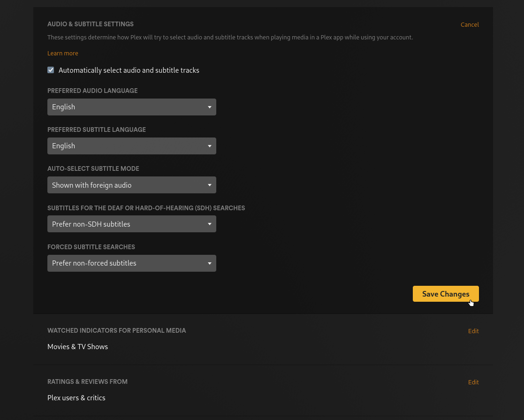Open the Forced Subtitle Searches dropdown
This screenshot has width=524, height=420.
[x=131, y=263]
